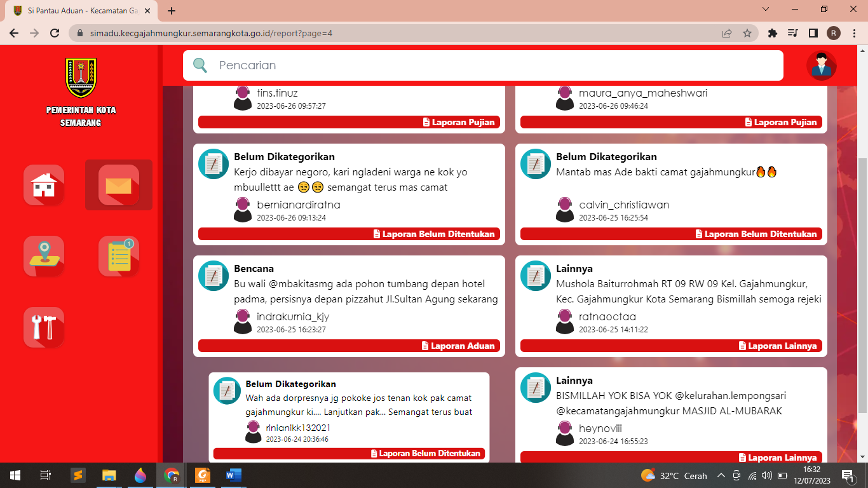This screenshot has height=488, width=868.
Task: Open Chrome extensions puzzle icon
Action: pyautogui.click(x=773, y=33)
